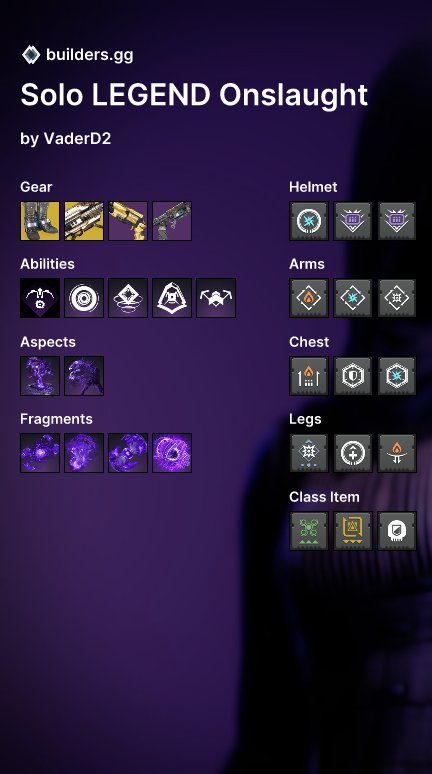Select the golden hand cannon gear icon
The width and height of the screenshot is (432, 774).
128,221
